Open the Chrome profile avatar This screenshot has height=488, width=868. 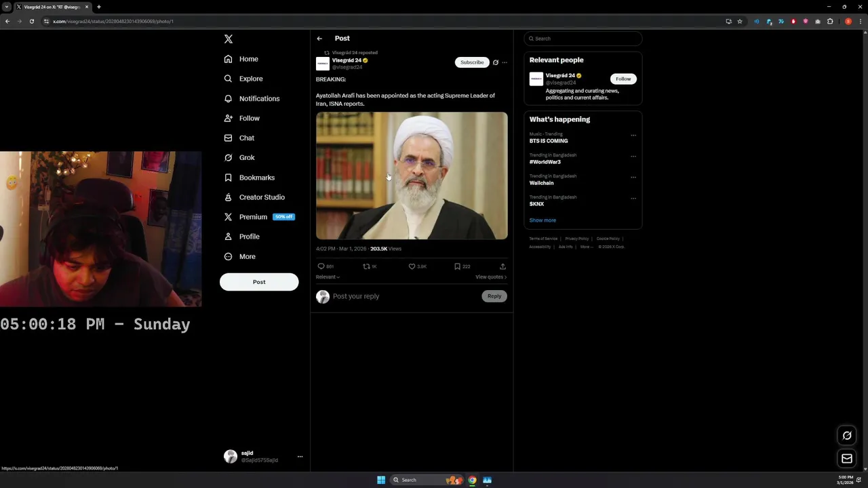click(x=848, y=21)
